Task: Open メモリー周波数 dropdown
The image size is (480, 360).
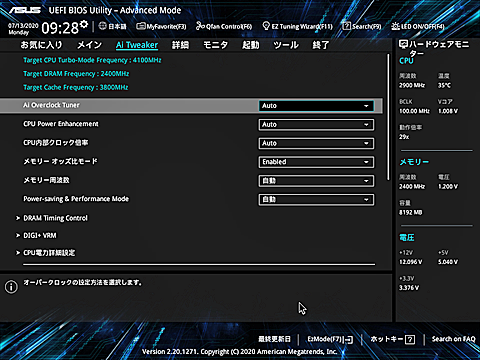Action: [316, 181]
